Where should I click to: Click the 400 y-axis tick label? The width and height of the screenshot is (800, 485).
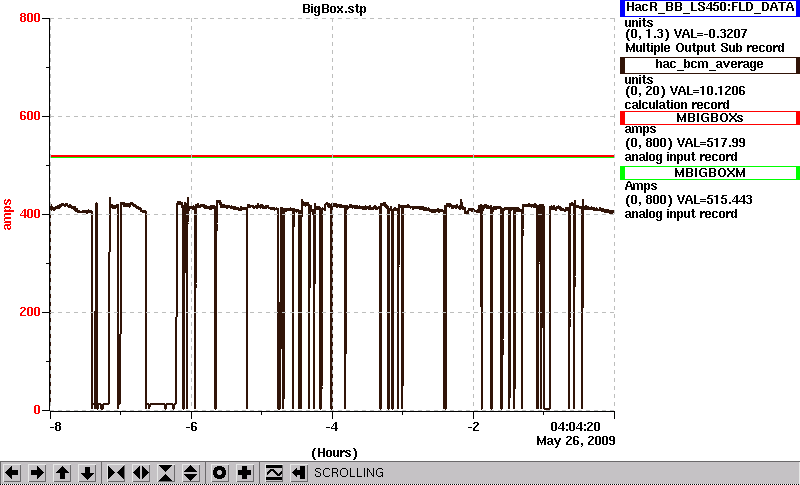click(30, 214)
